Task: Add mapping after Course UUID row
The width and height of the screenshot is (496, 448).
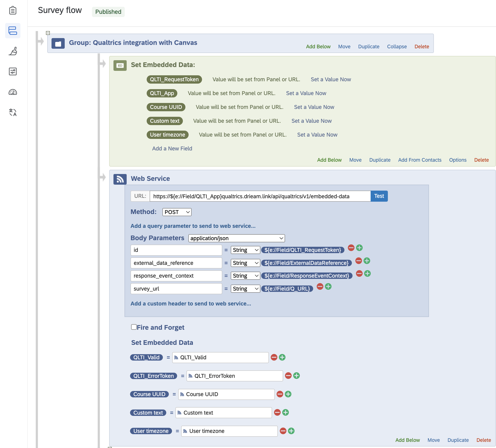Action: [x=288, y=394]
